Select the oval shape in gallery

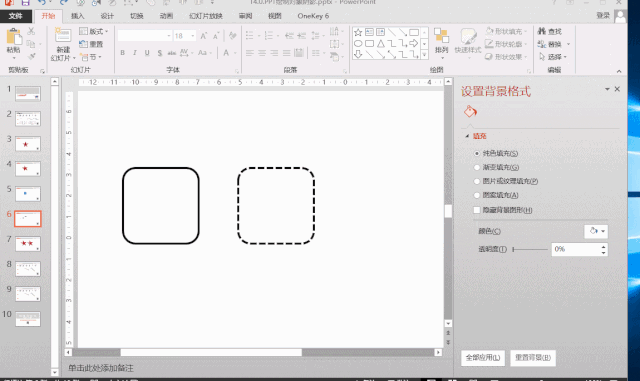pos(358,43)
